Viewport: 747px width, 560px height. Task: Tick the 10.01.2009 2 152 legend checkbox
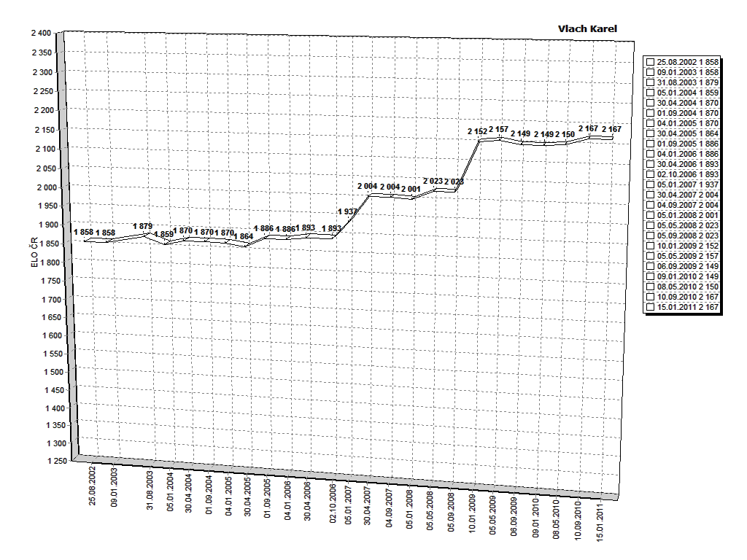tap(650, 246)
